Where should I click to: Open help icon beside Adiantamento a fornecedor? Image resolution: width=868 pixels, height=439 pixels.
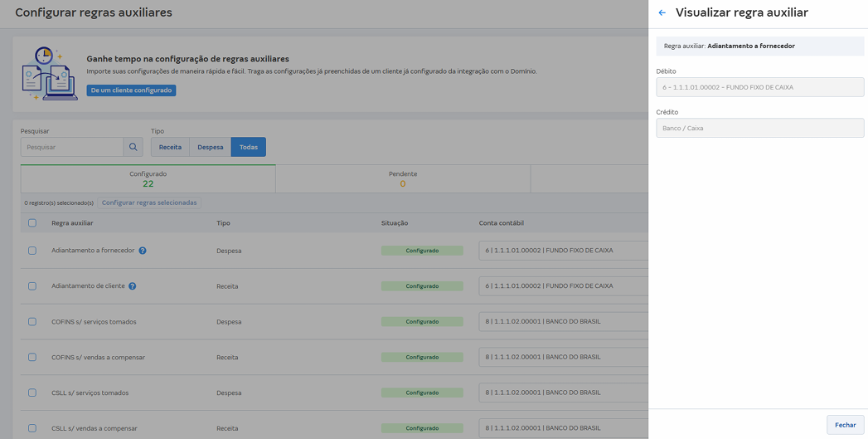tap(143, 251)
